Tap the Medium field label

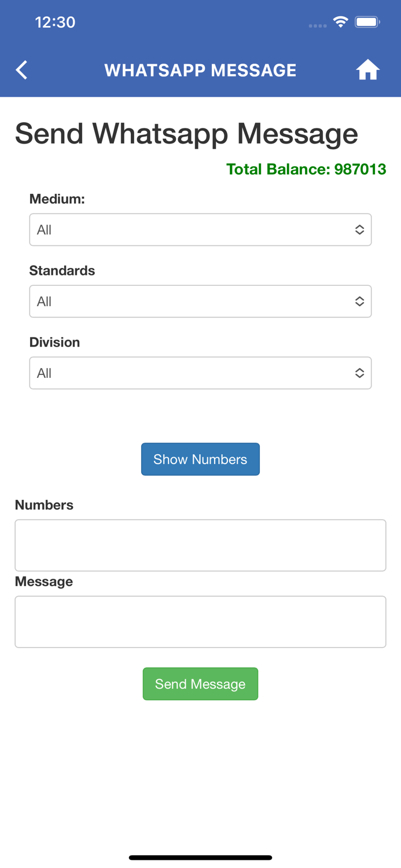tap(57, 199)
